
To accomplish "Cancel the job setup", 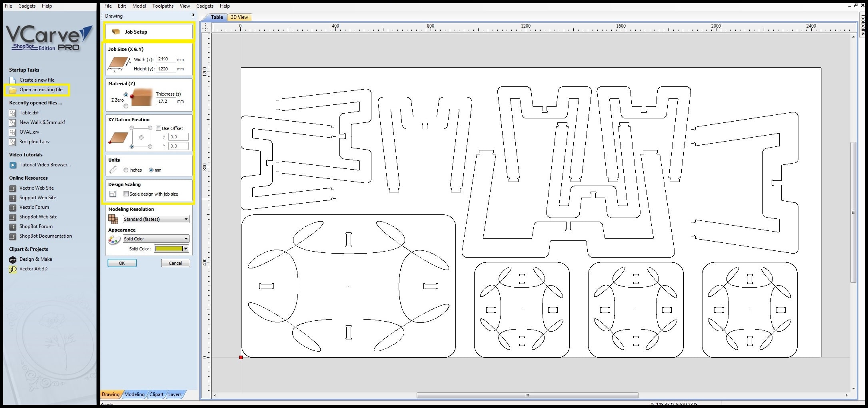I will tap(175, 263).
